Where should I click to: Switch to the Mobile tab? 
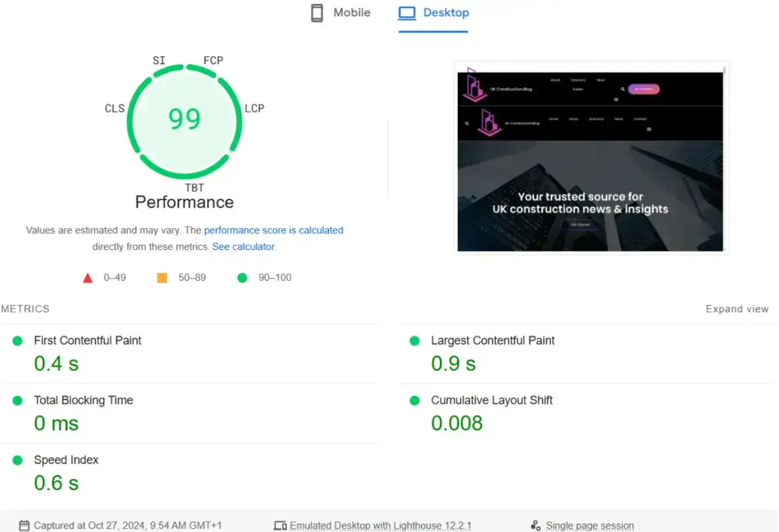coord(340,12)
